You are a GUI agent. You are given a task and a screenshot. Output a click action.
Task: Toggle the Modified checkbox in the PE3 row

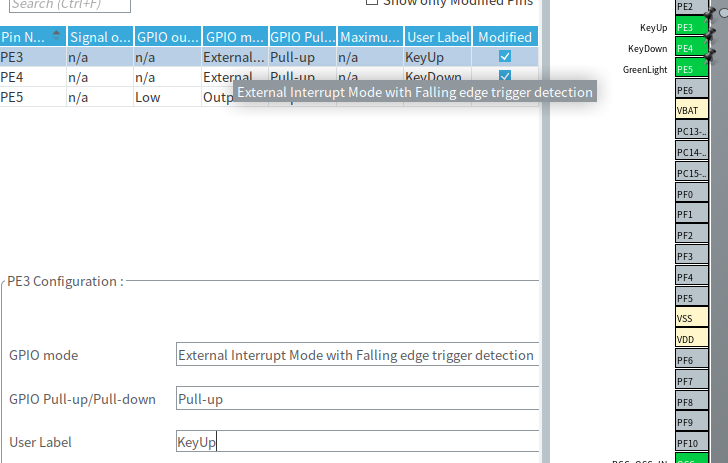505,57
